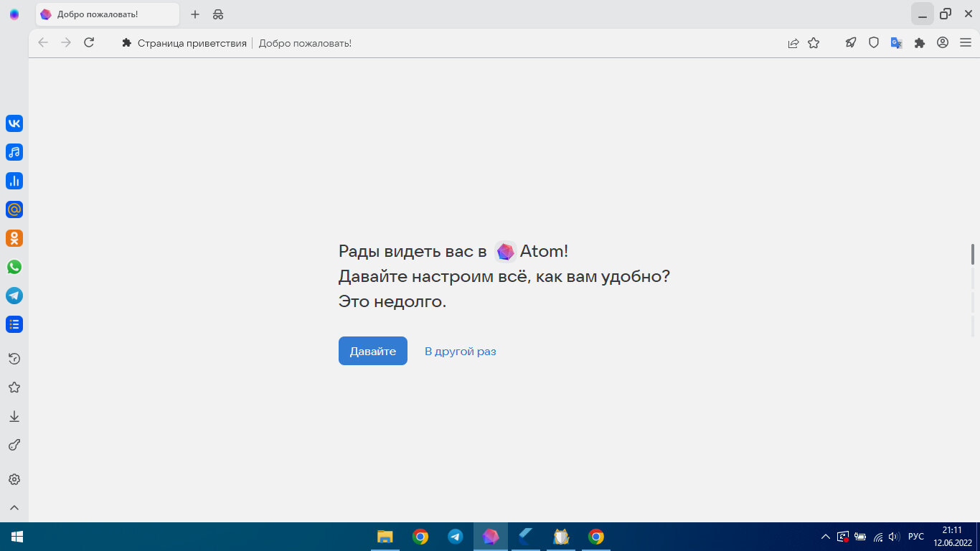
Task: Open VK from the sidebar
Action: coord(14,123)
